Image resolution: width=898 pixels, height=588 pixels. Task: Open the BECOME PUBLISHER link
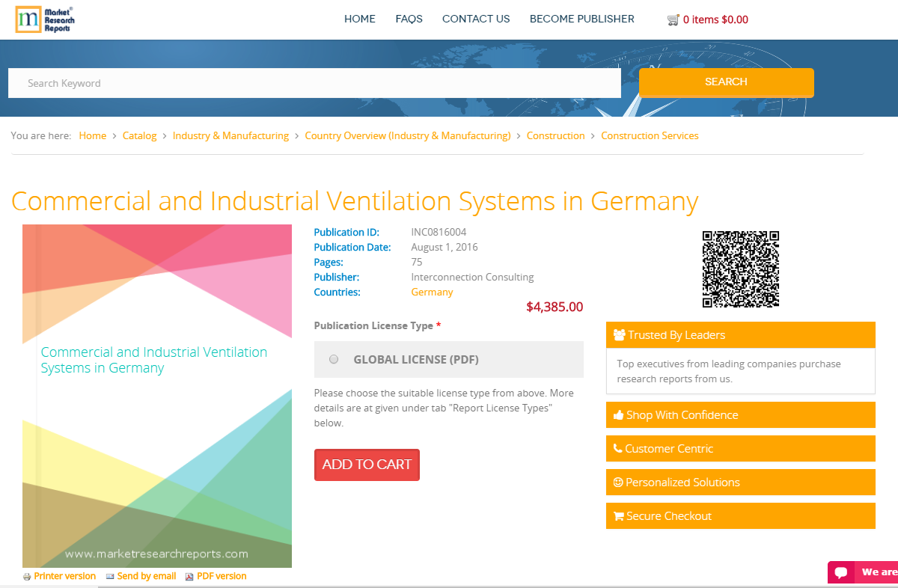click(581, 19)
